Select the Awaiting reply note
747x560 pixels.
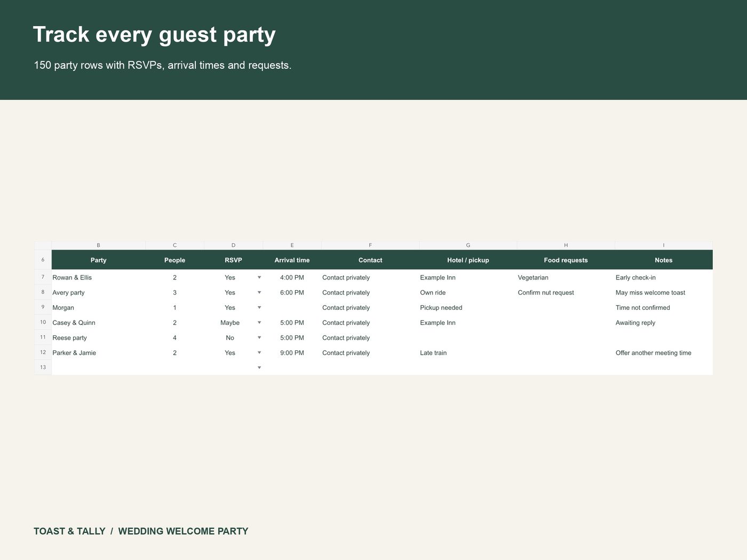pos(664,323)
